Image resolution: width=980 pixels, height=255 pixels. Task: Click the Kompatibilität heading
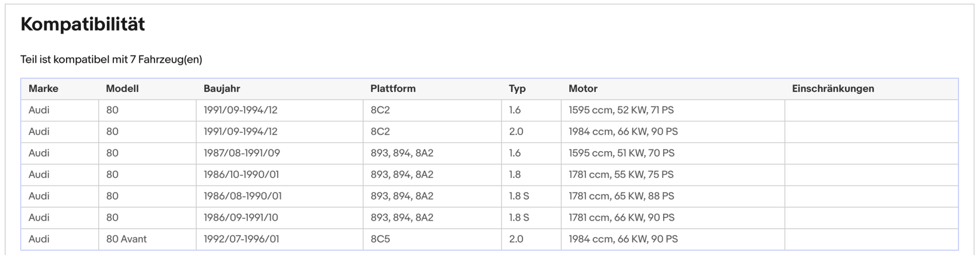(83, 24)
